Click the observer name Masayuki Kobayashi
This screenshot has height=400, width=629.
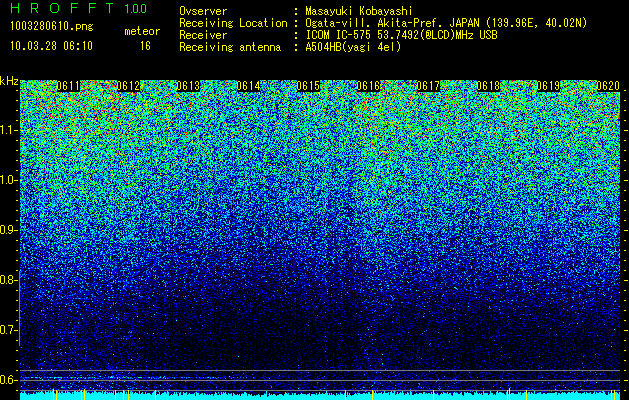(x=359, y=11)
